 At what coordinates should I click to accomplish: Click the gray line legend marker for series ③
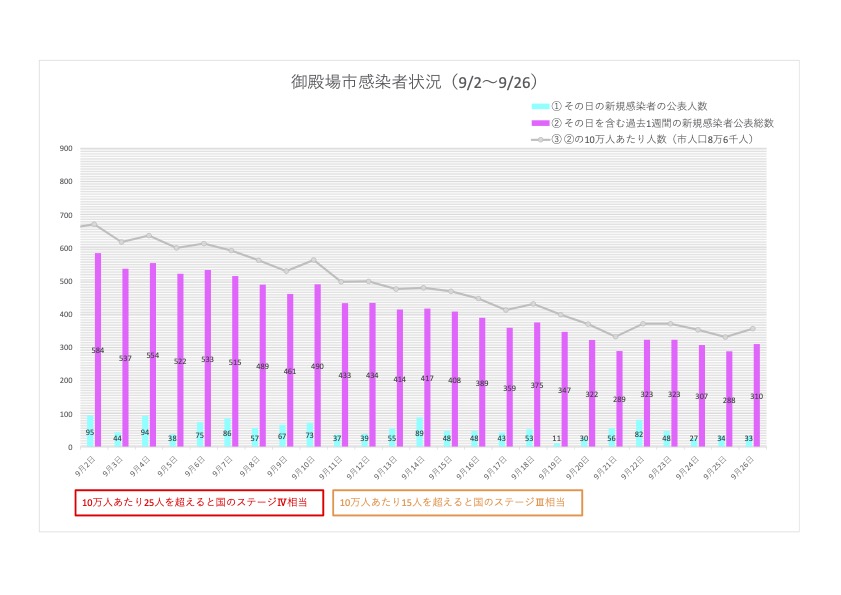[x=540, y=140]
